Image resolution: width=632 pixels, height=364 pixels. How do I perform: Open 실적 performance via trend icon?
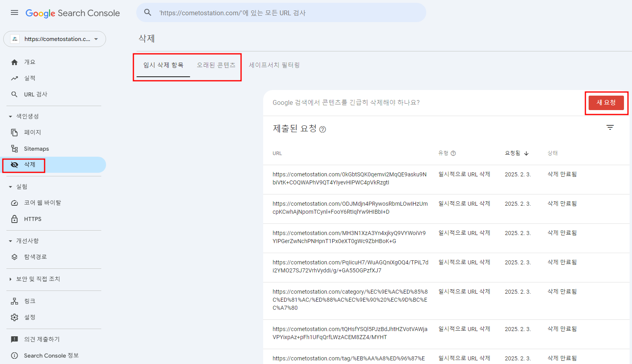click(14, 78)
